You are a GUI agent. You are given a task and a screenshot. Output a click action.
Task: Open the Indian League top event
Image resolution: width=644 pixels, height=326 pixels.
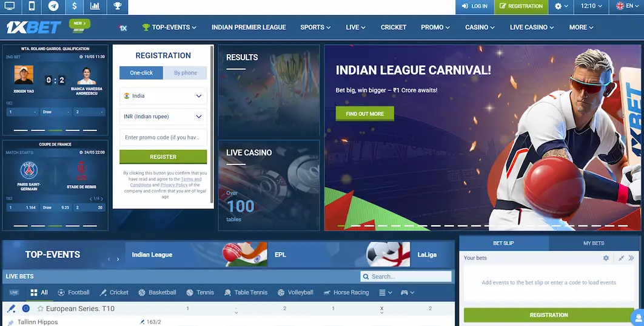[196, 254]
